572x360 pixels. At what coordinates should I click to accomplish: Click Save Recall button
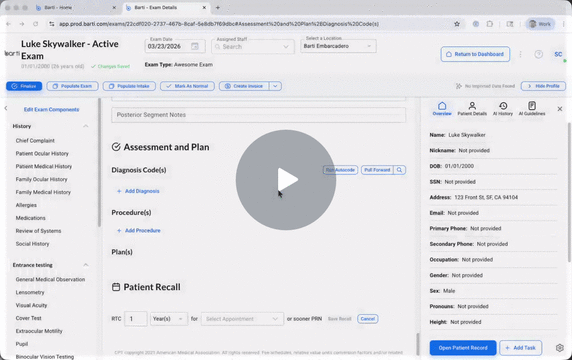coord(340,319)
